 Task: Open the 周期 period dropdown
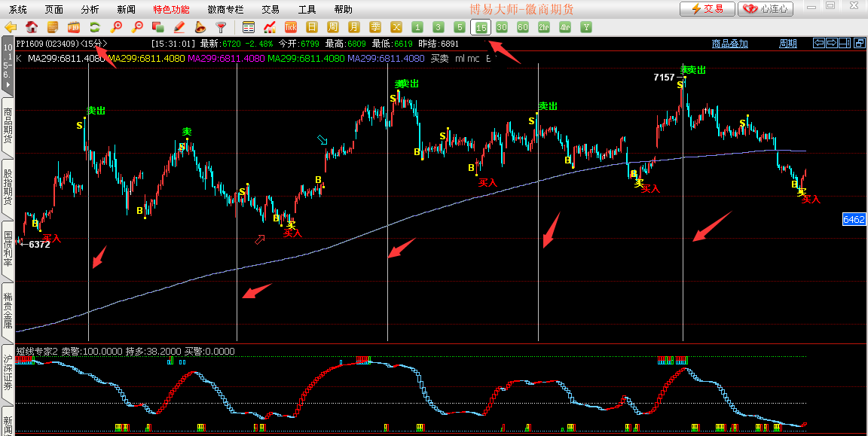point(787,44)
